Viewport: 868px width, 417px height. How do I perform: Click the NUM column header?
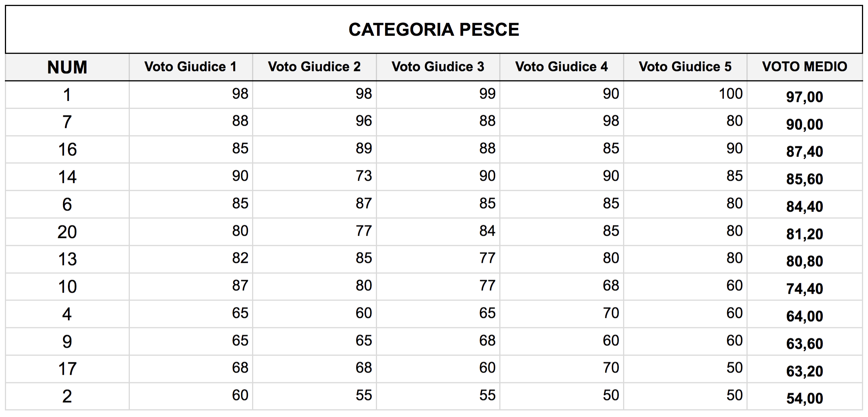click(x=67, y=67)
